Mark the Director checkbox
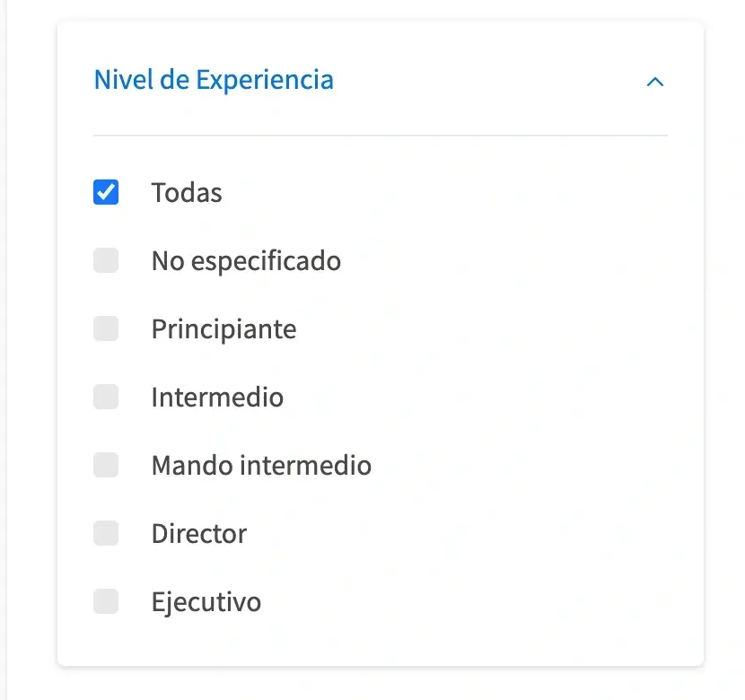The width and height of the screenshot is (745, 700). coord(106,533)
